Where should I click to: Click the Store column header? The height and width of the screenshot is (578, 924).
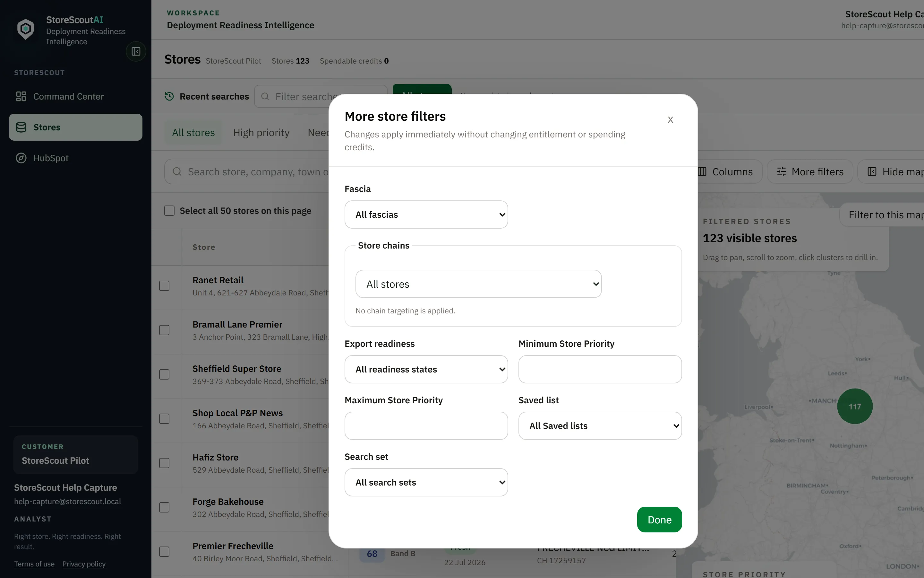click(204, 247)
